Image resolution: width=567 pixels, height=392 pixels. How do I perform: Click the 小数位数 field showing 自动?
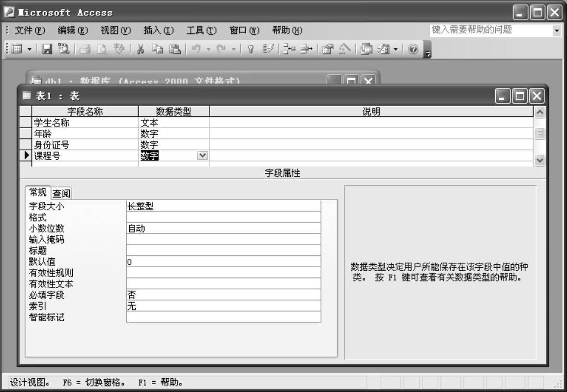pyautogui.click(x=224, y=228)
